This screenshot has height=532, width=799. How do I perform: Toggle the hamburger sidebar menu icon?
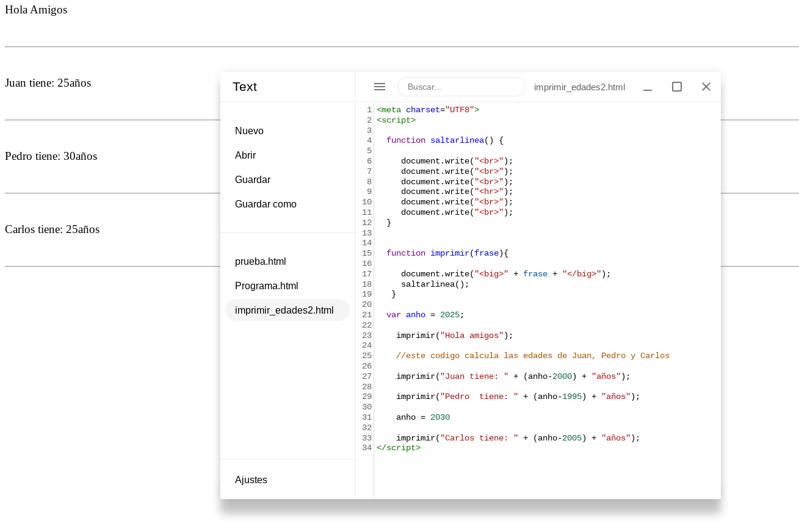pyautogui.click(x=380, y=87)
